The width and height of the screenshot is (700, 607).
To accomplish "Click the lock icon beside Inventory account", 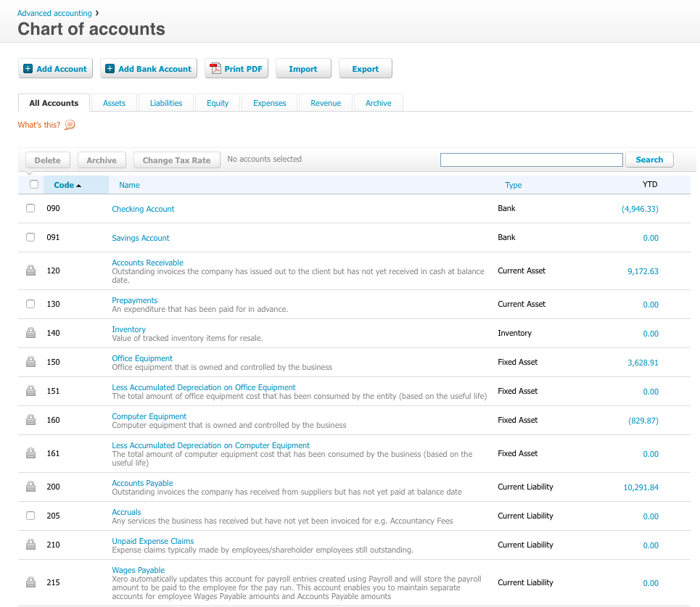I will coord(30,333).
